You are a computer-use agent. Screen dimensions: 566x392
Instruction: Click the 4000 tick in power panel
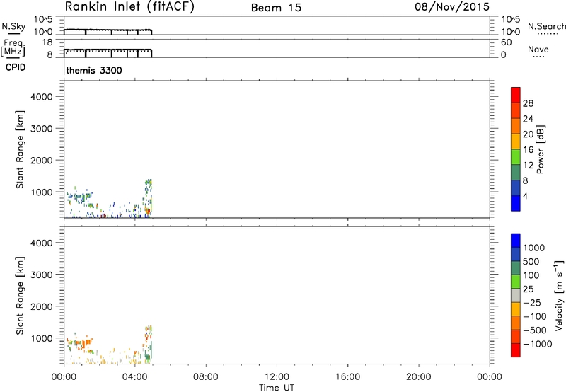(42, 97)
